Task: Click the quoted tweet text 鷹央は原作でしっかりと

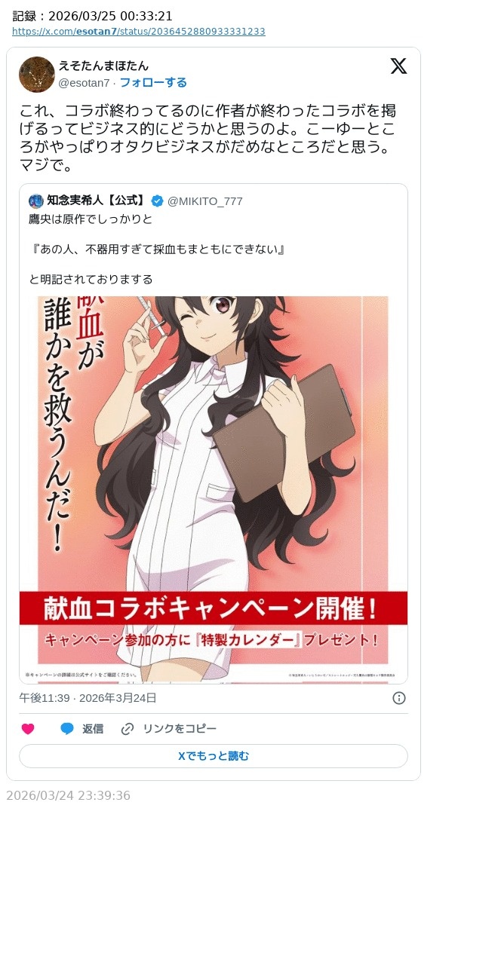Action: [91, 219]
